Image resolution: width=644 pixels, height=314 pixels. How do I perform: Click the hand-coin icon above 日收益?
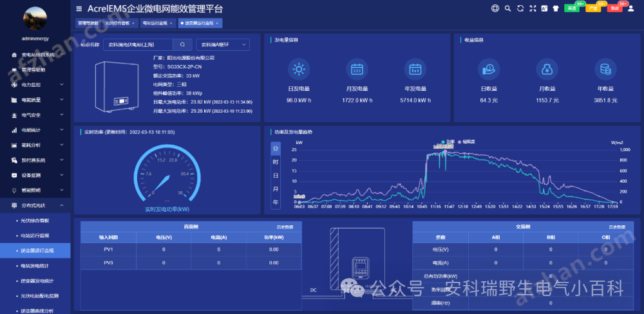coord(489,69)
